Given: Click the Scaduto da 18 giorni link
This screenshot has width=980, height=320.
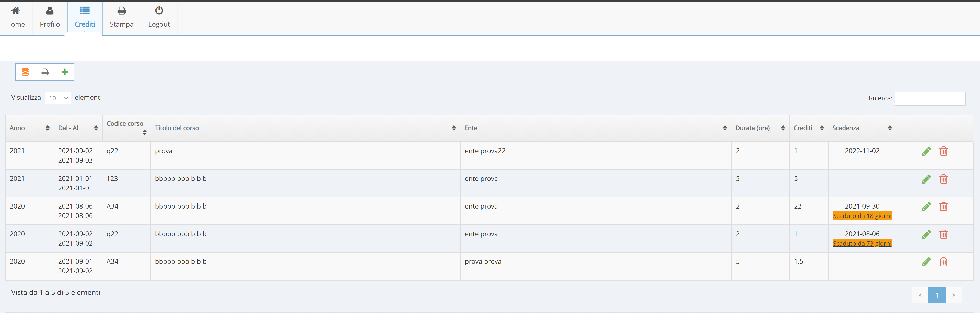Looking at the screenshot, I should click(862, 216).
